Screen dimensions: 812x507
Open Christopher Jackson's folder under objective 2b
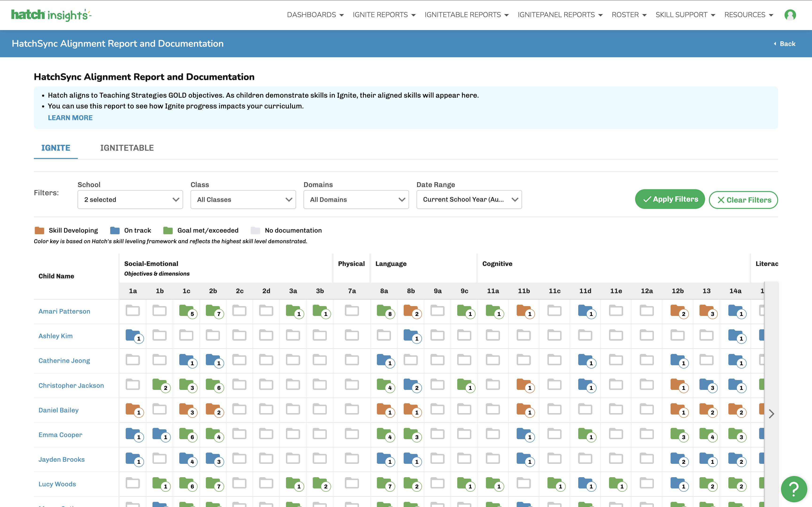coord(214,385)
